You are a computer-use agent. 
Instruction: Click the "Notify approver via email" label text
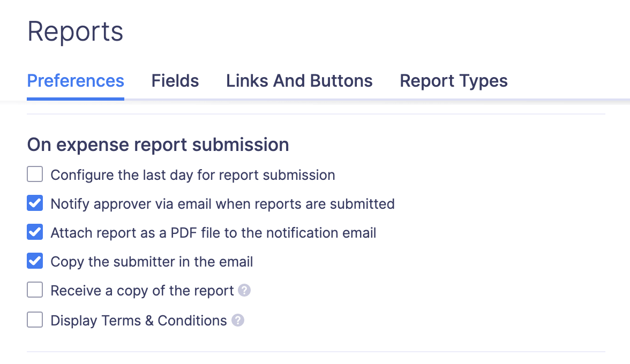222,204
